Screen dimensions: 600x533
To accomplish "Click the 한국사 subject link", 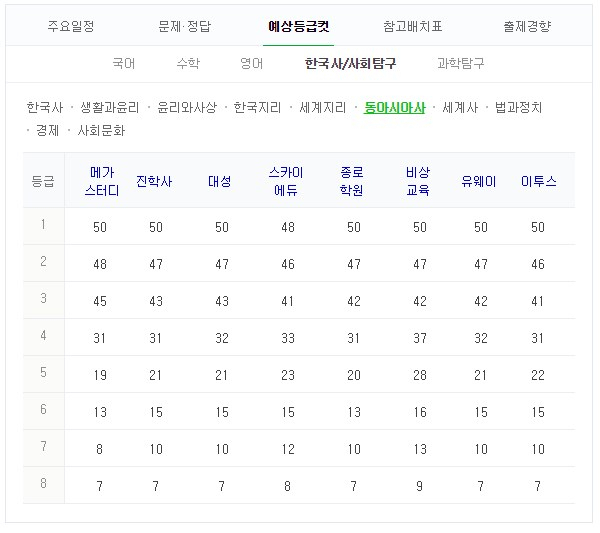I will click(x=45, y=107).
